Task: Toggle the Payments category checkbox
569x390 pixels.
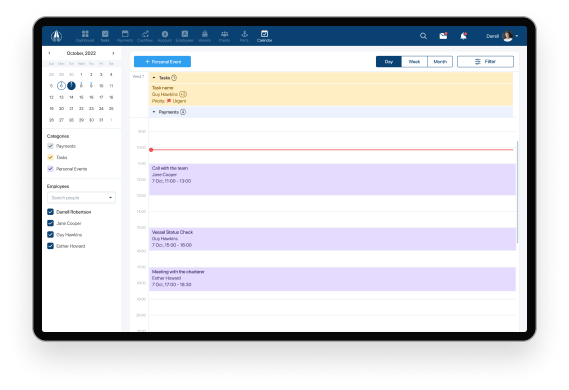Action: coord(50,146)
